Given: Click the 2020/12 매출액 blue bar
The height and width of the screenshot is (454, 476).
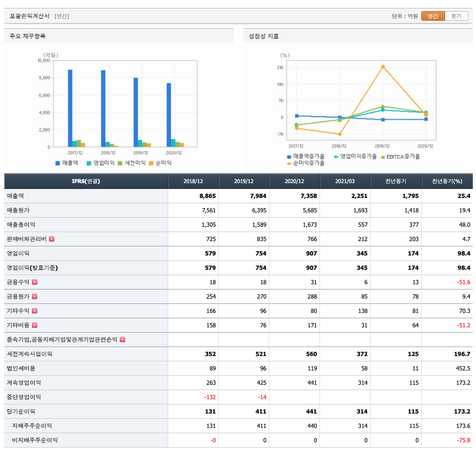Looking at the screenshot, I should [169, 115].
